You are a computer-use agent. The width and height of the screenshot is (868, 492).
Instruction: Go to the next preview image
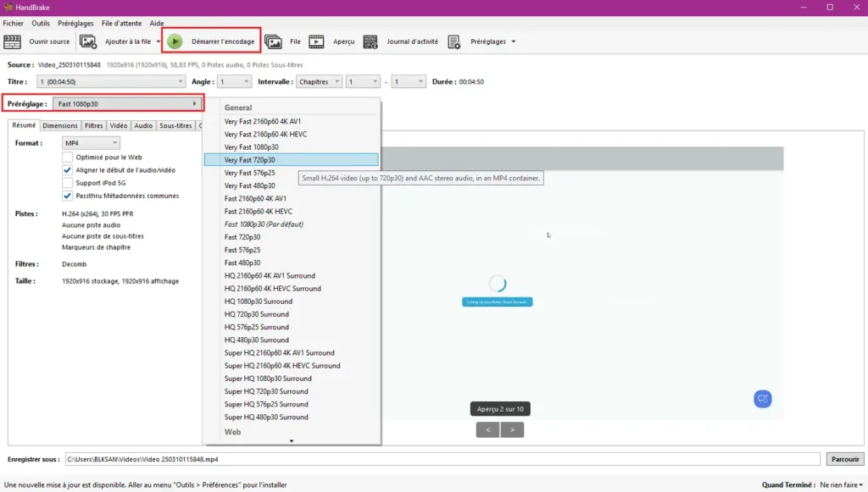pyautogui.click(x=513, y=429)
